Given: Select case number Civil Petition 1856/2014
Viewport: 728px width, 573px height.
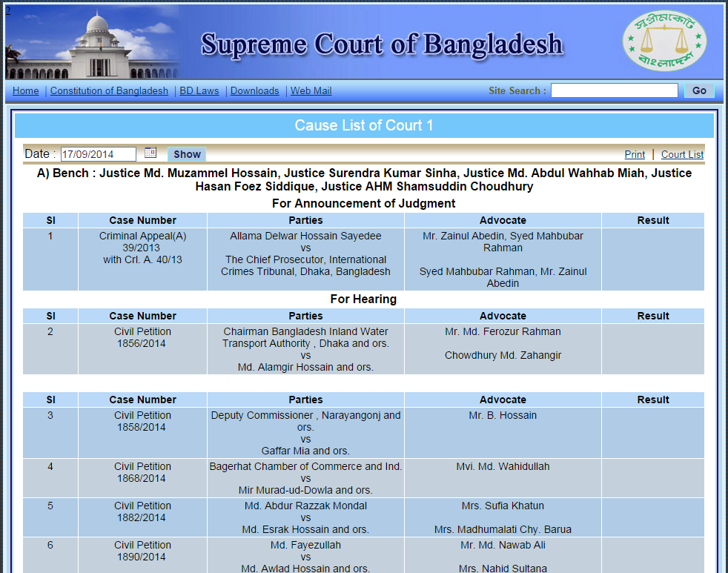Looking at the screenshot, I should 142,337.
